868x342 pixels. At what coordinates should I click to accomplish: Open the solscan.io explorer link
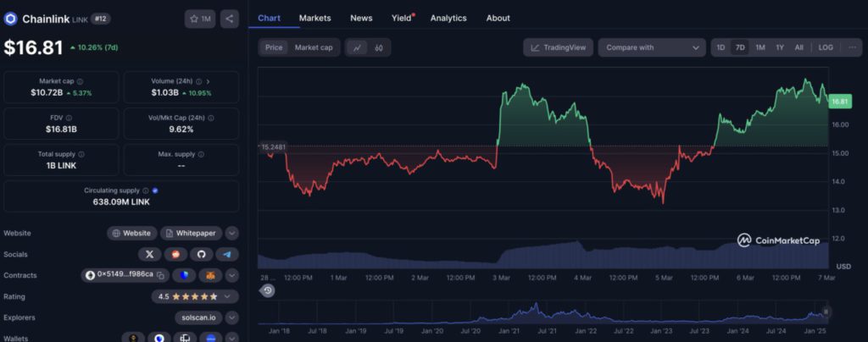point(198,317)
